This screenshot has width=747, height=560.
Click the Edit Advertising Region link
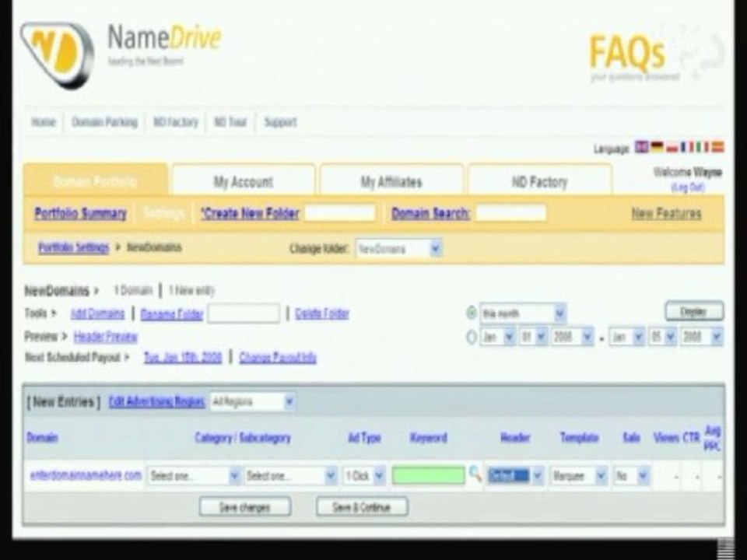click(x=156, y=401)
